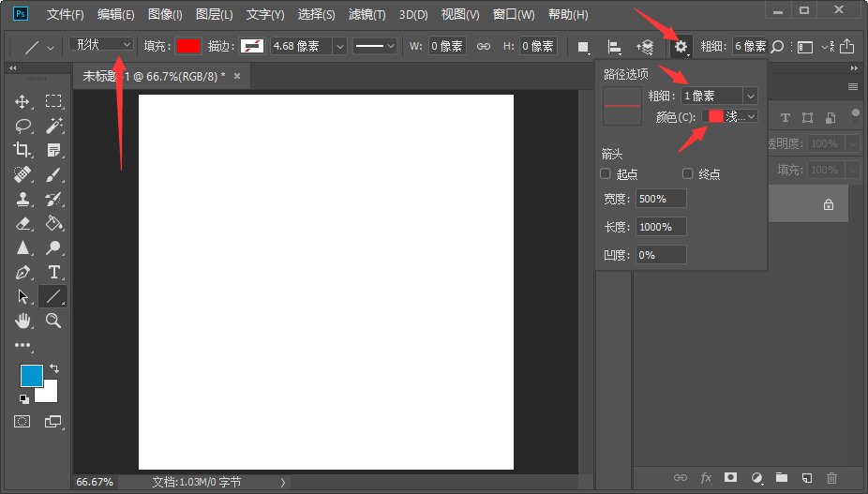Open the three-dots edit toolbar button
868x494 pixels.
click(22, 345)
